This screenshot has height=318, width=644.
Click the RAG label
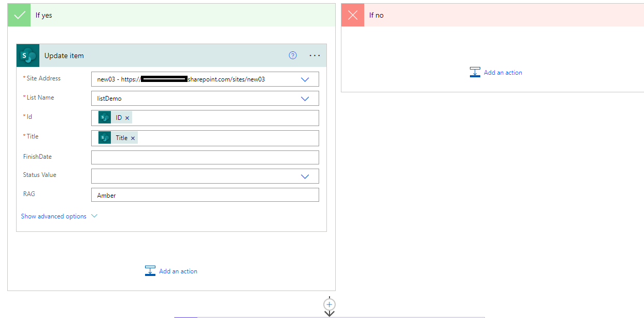(x=29, y=194)
